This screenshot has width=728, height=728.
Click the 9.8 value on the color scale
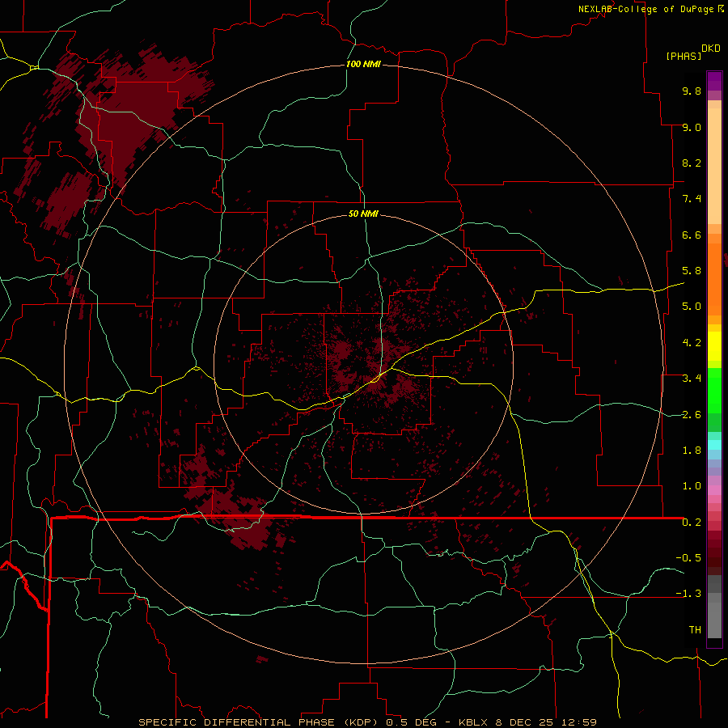692,91
